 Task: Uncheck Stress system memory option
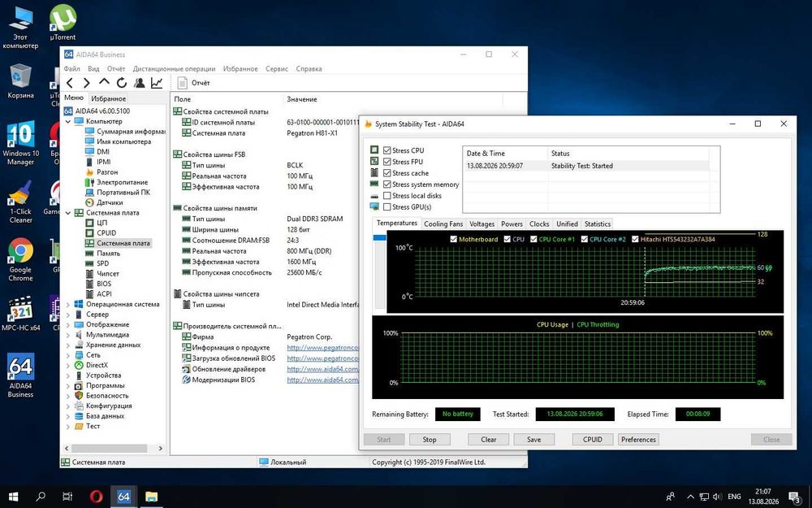(387, 185)
